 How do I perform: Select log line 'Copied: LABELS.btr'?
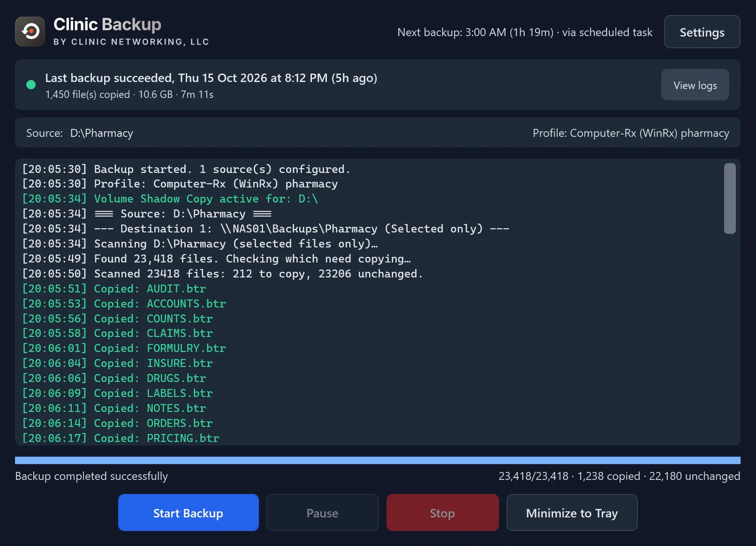117,393
